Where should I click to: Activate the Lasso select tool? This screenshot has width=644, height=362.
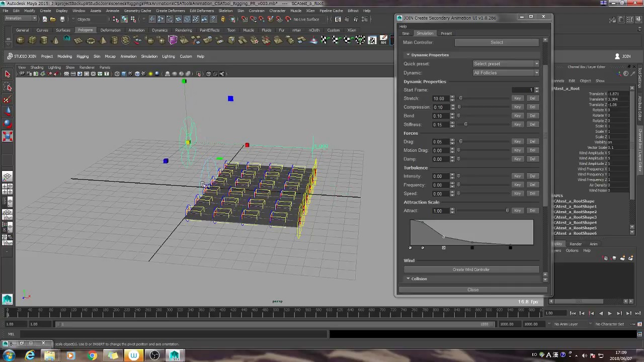(x=8, y=87)
